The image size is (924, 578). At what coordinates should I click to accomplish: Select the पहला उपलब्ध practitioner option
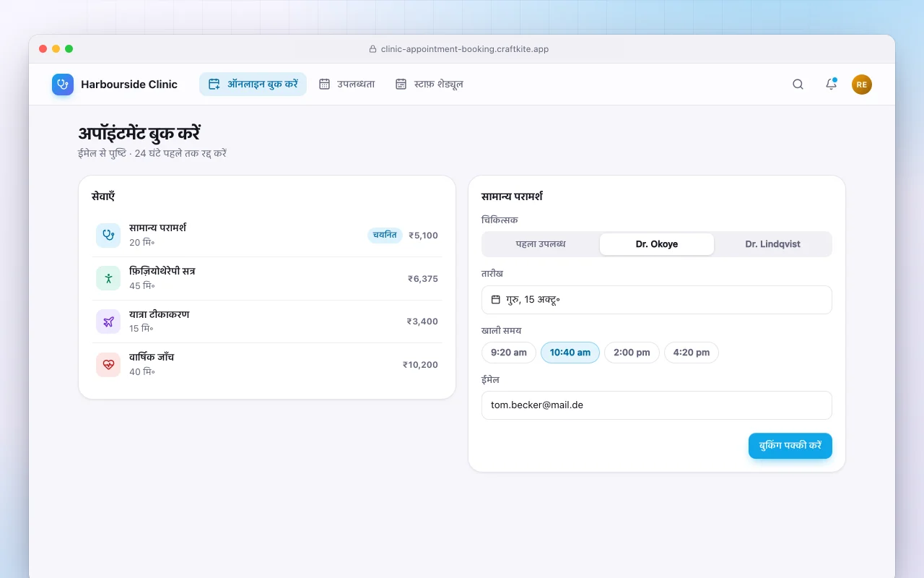[541, 244]
